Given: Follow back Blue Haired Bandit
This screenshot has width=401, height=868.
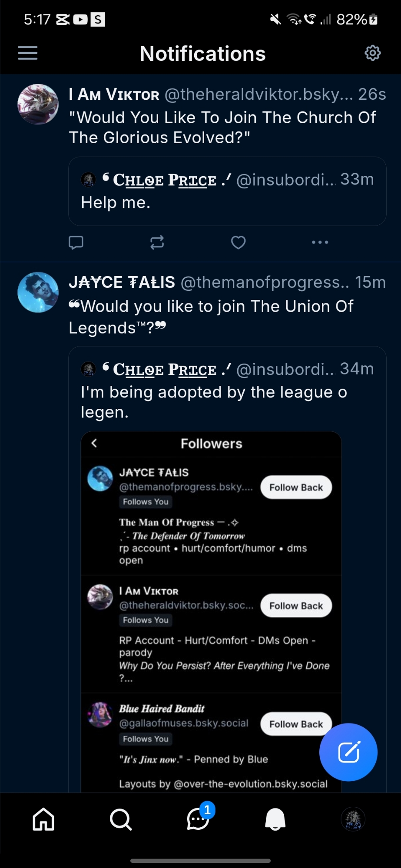Looking at the screenshot, I should click(x=291, y=724).
